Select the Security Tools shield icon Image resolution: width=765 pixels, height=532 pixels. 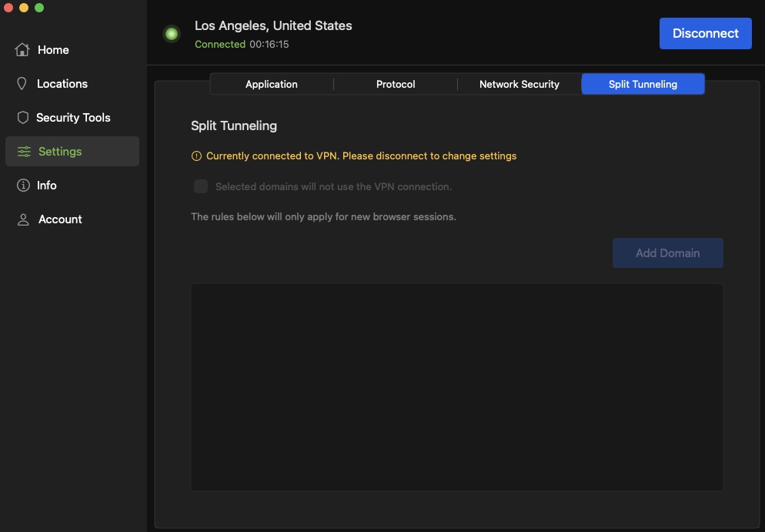point(22,118)
